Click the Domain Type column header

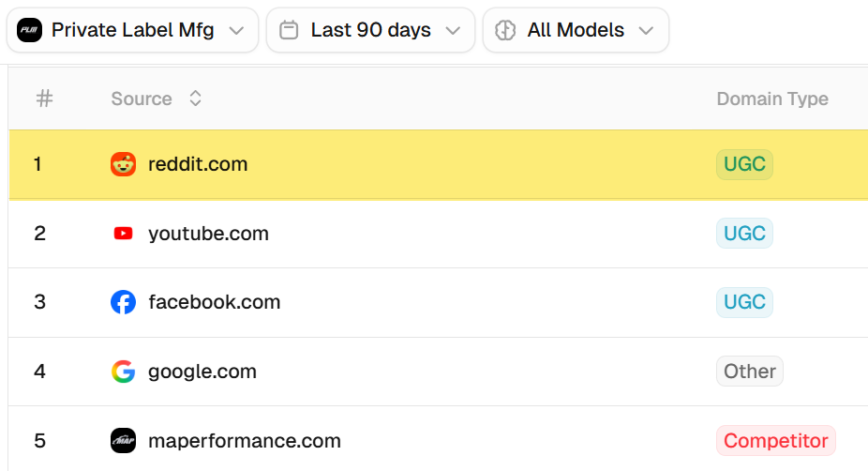click(x=772, y=99)
